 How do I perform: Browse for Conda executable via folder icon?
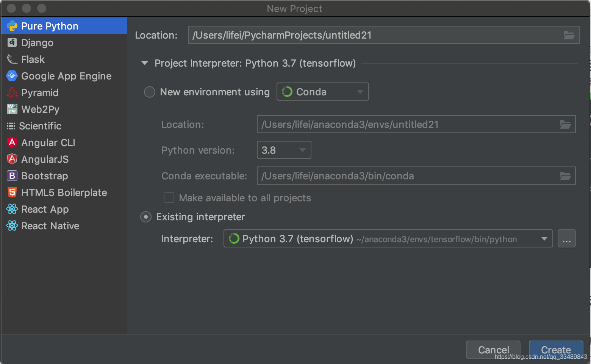pyautogui.click(x=565, y=176)
